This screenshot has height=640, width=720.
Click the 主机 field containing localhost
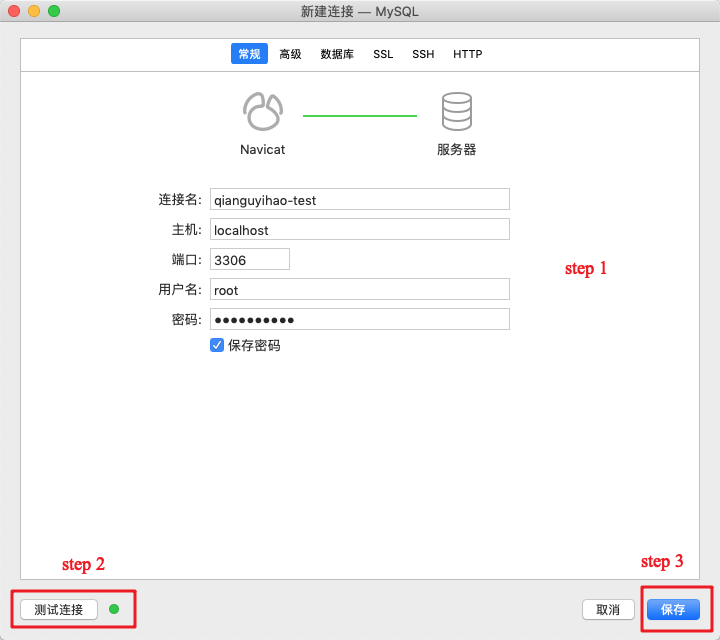359,229
